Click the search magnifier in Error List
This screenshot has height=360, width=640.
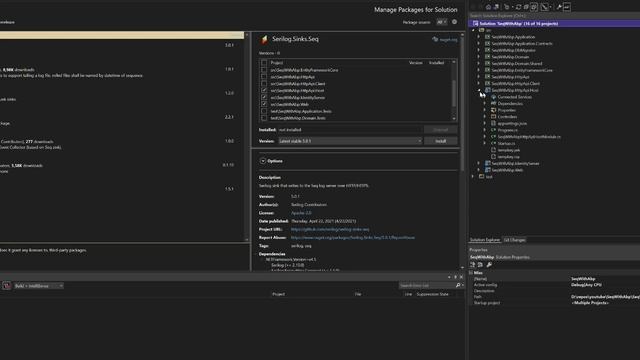pos(458,285)
